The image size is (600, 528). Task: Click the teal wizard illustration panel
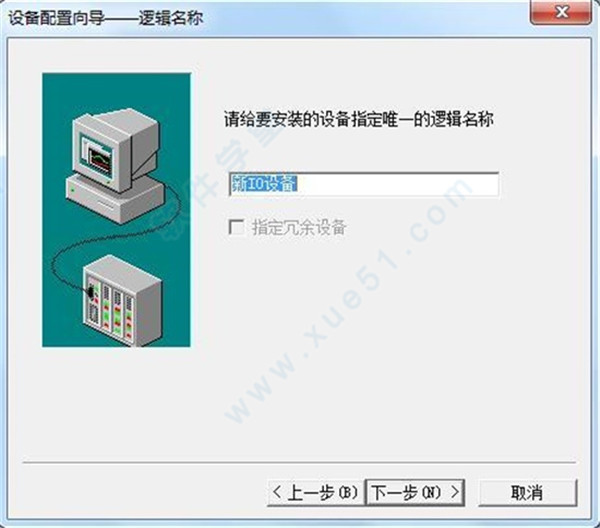point(116,210)
